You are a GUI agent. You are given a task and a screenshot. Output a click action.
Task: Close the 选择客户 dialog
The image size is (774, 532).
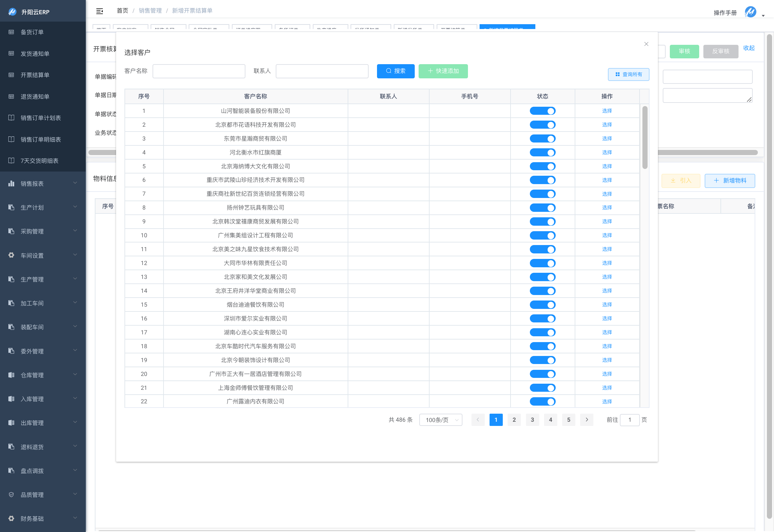click(646, 44)
